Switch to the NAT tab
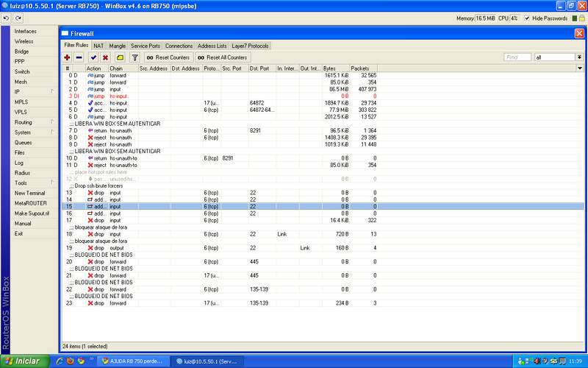588x368 pixels. (98, 46)
